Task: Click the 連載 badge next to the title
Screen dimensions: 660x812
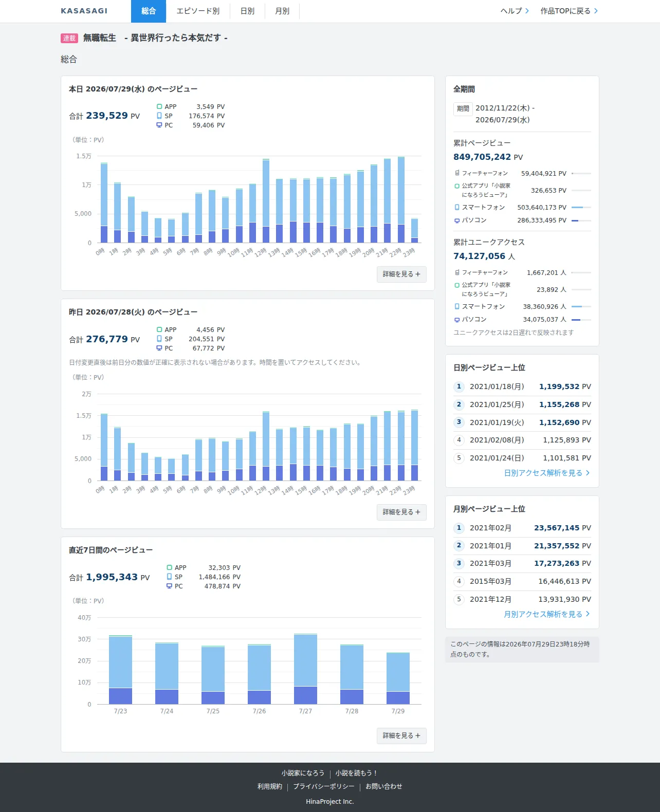Action: (x=69, y=38)
